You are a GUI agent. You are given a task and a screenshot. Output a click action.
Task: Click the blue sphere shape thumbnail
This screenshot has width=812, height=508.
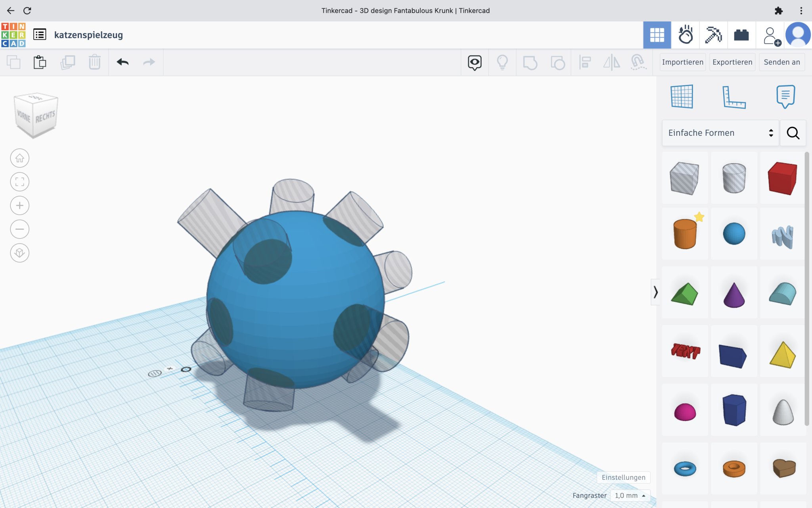[x=733, y=233]
